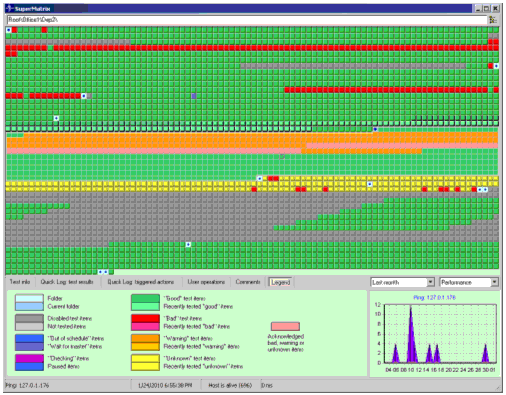This screenshot has width=506, height=395.
Task: Select the Legend tab
Action: (280, 282)
